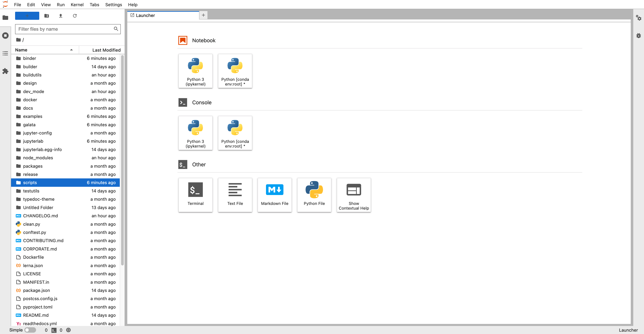Sort files by the Last Modified column
This screenshot has height=334, width=644.
[x=106, y=50]
